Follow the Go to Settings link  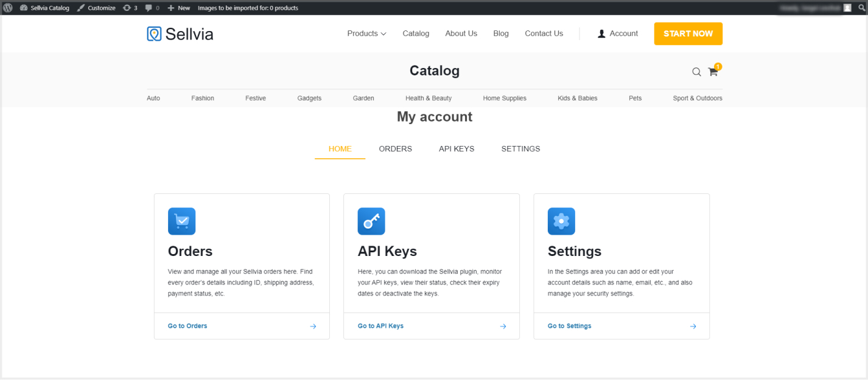tap(570, 326)
